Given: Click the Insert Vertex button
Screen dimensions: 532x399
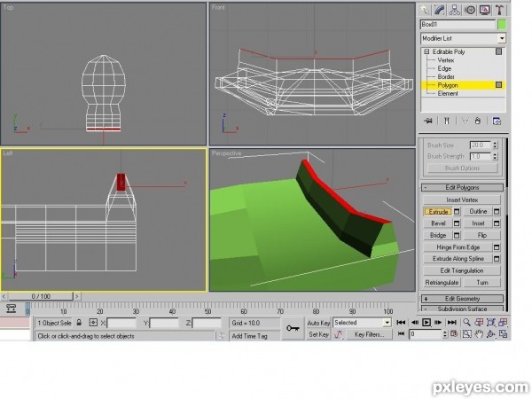Looking at the screenshot, I should pyautogui.click(x=462, y=199).
